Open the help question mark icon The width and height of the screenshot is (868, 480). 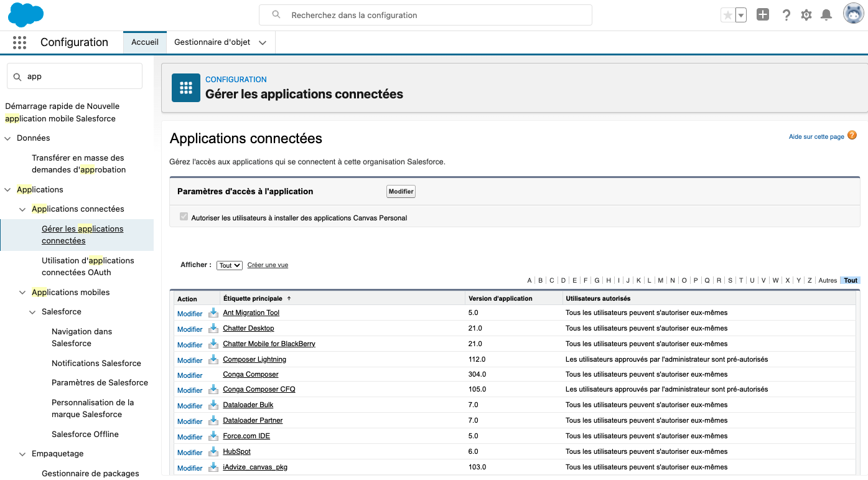coord(786,16)
